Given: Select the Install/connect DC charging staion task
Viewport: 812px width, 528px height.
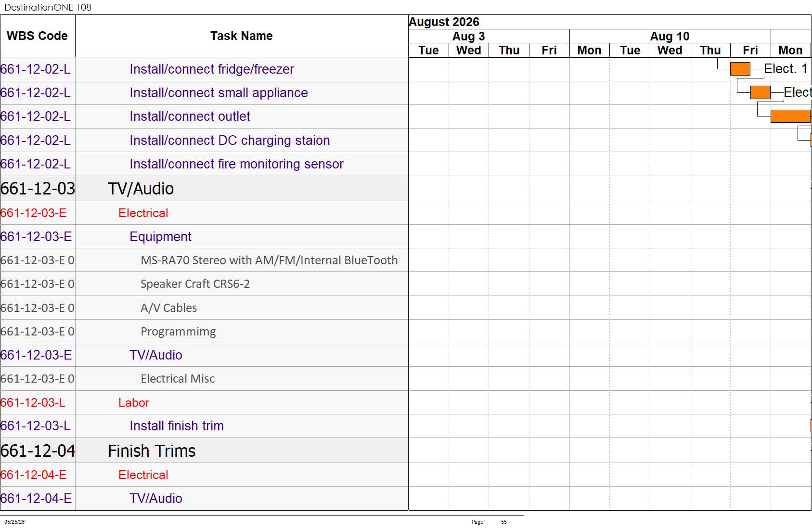Looking at the screenshot, I should coord(230,141).
